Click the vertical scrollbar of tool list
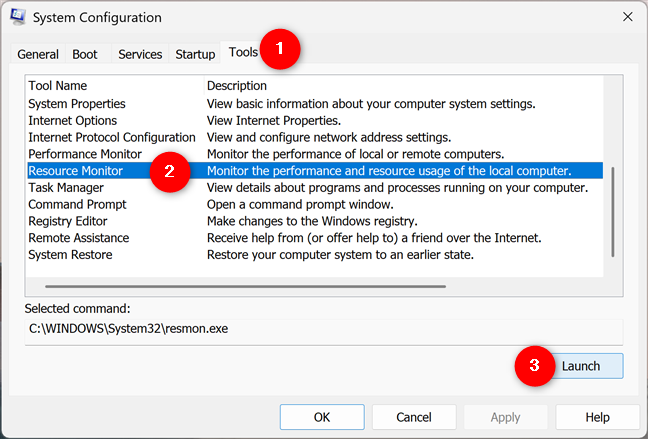Image resolution: width=648 pixels, height=439 pixels. click(613, 212)
